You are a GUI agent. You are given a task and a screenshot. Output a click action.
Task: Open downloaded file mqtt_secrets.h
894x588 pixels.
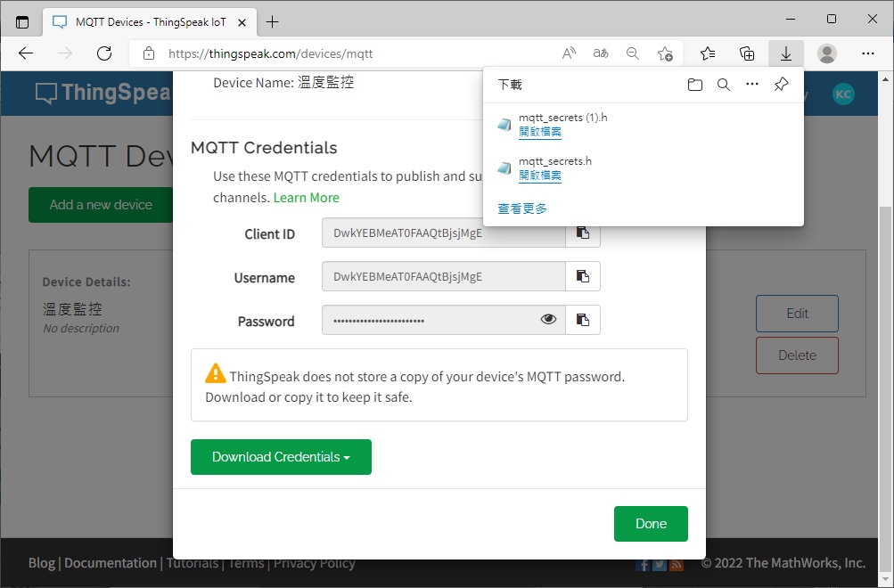click(540, 176)
